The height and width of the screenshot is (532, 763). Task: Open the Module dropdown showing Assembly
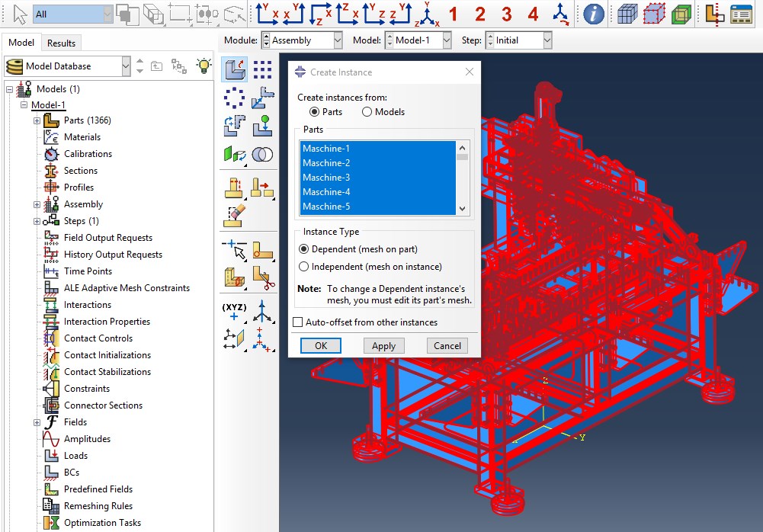pyautogui.click(x=338, y=40)
